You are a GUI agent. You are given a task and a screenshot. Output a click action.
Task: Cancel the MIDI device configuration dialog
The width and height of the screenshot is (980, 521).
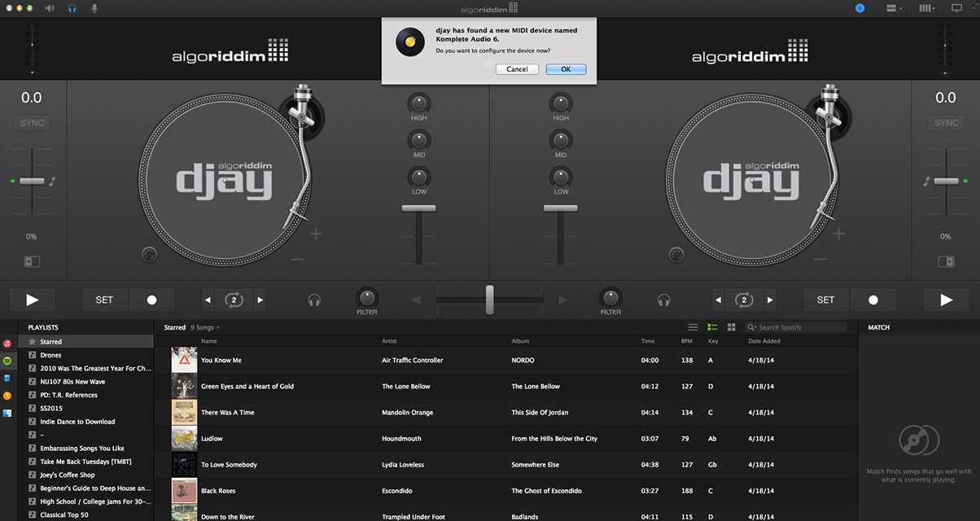click(517, 69)
